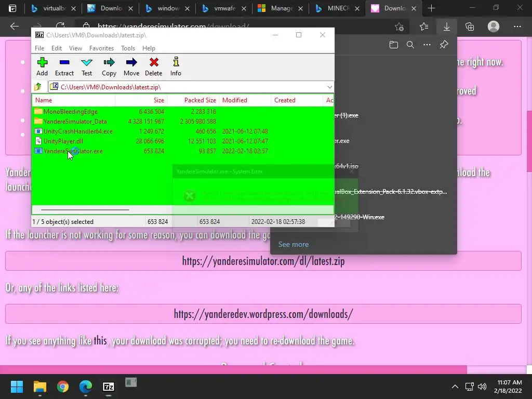This screenshot has width=532, height=399.
Task: Sort files by the Modified column
Action: [245, 100]
